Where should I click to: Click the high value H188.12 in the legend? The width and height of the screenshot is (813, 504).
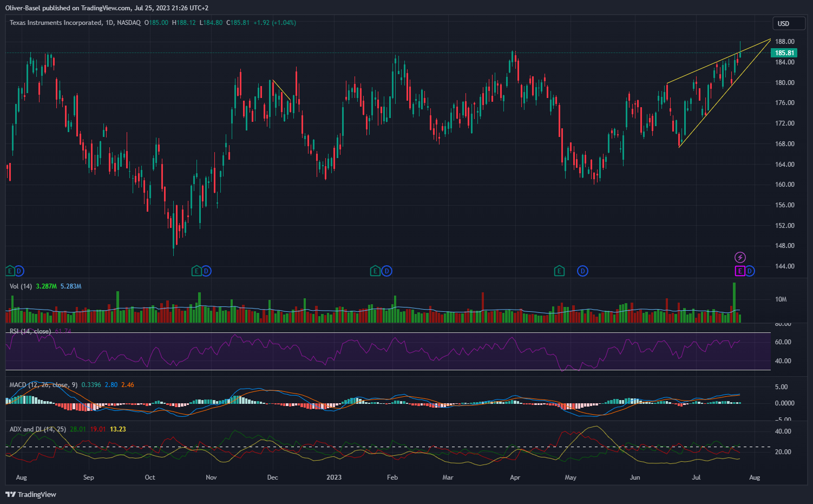pos(184,23)
